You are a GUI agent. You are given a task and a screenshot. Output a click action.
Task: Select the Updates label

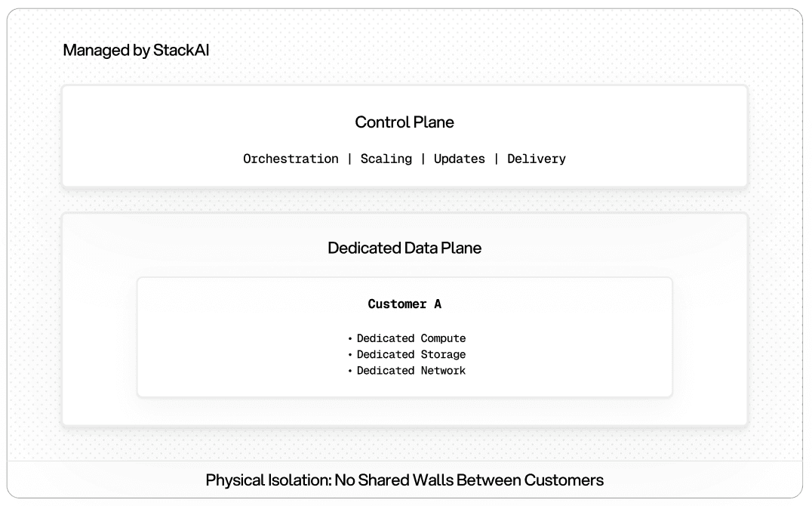pyautogui.click(x=459, y=159)
